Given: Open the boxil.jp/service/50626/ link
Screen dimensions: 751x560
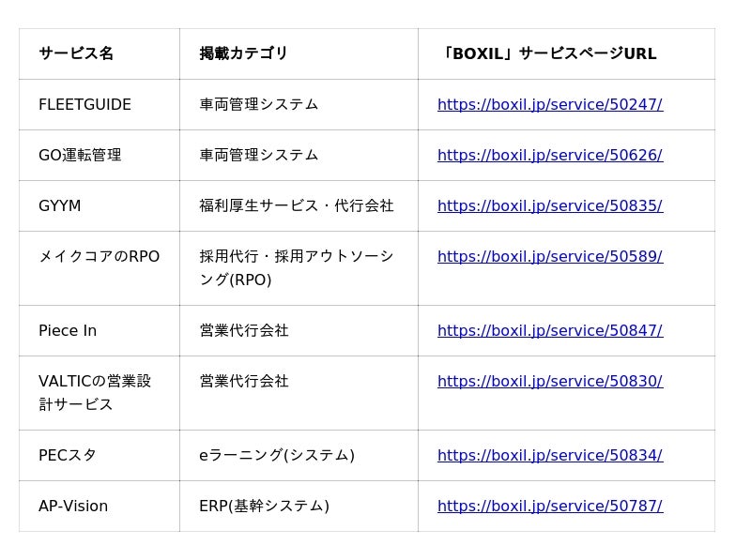Looking at the screenshot, I should 549,156.
